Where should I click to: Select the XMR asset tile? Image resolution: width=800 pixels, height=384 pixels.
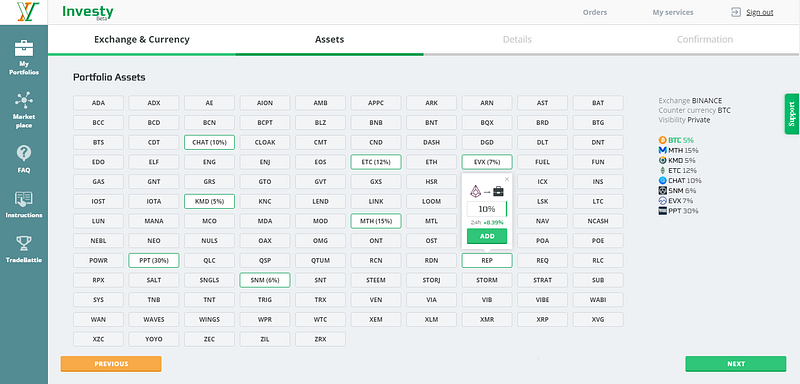point(487,320)
